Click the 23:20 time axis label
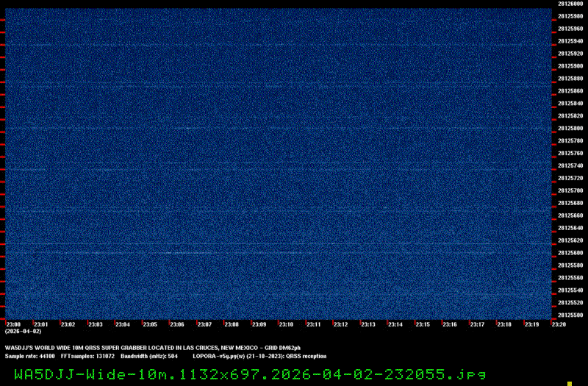This screenshot has width=588, height=386. 559,324
